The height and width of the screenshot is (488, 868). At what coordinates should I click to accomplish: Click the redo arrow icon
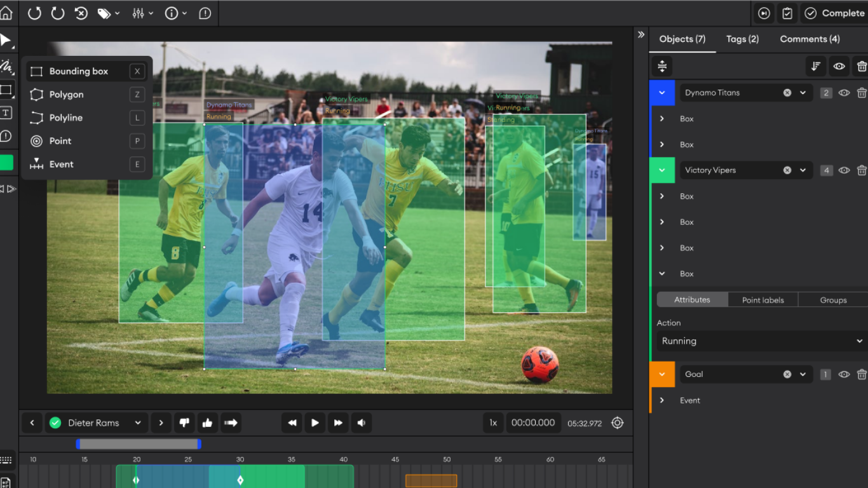[x=58, y=13]
